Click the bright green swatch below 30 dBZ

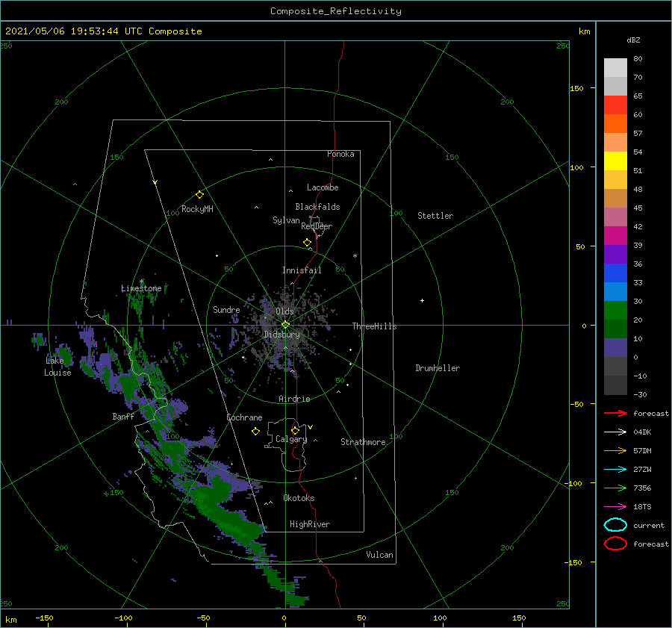[615, 310]
